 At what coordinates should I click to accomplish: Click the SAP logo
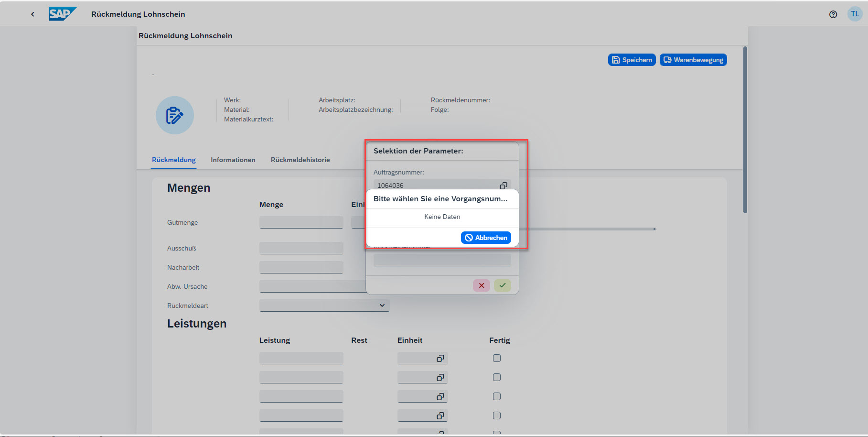coord(62,14)
